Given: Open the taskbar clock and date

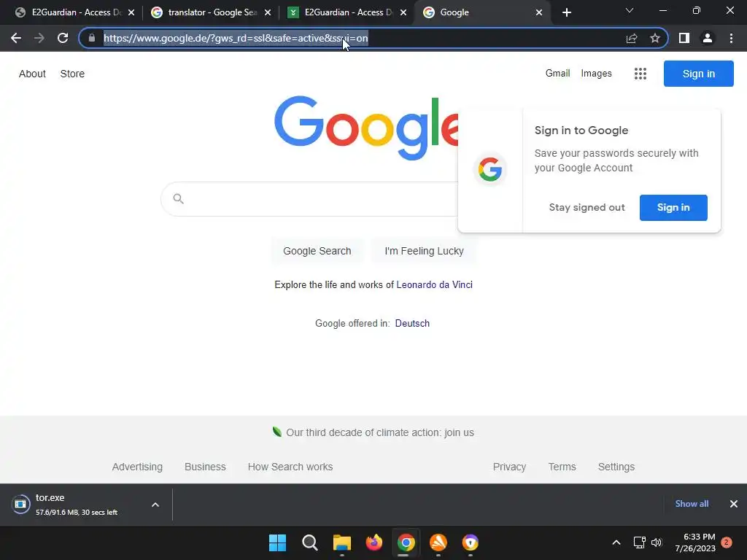Looking at the screenshot, I should [695, 542].
